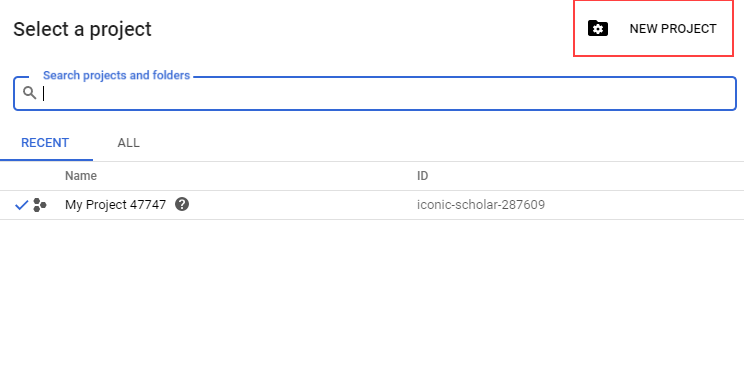Click the Name column header
This screenshot has height=369, width=744.
pyautogui.click(x=81, y=176)
